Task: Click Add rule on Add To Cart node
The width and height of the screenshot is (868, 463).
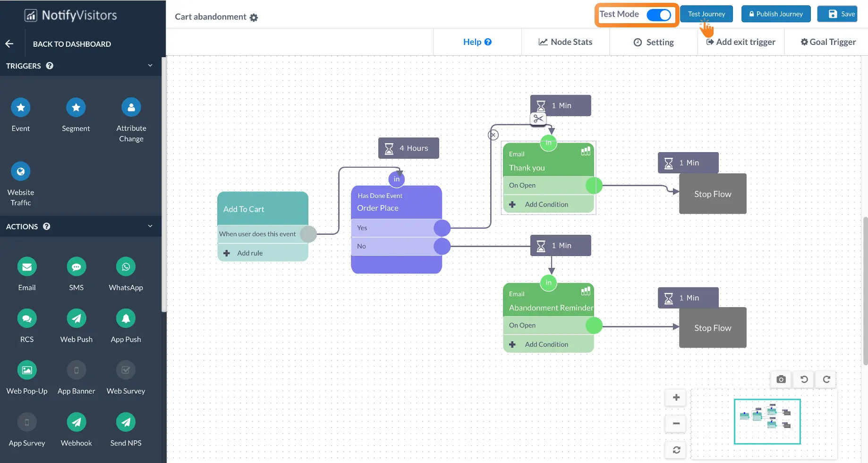Action: 250,253
